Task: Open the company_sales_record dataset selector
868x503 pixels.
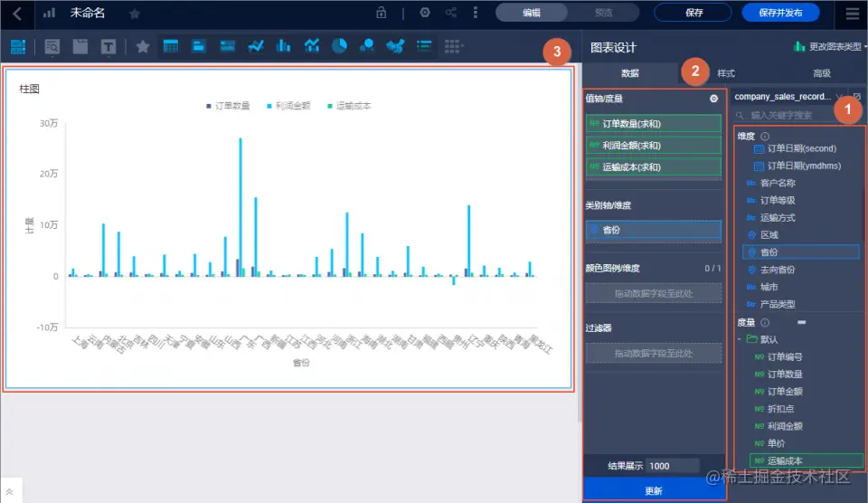Action: pyautogui.click(x=788, y=97)
